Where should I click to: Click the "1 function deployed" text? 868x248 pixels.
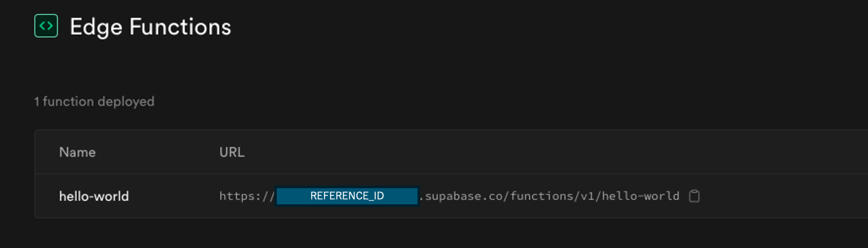[94, 101]
